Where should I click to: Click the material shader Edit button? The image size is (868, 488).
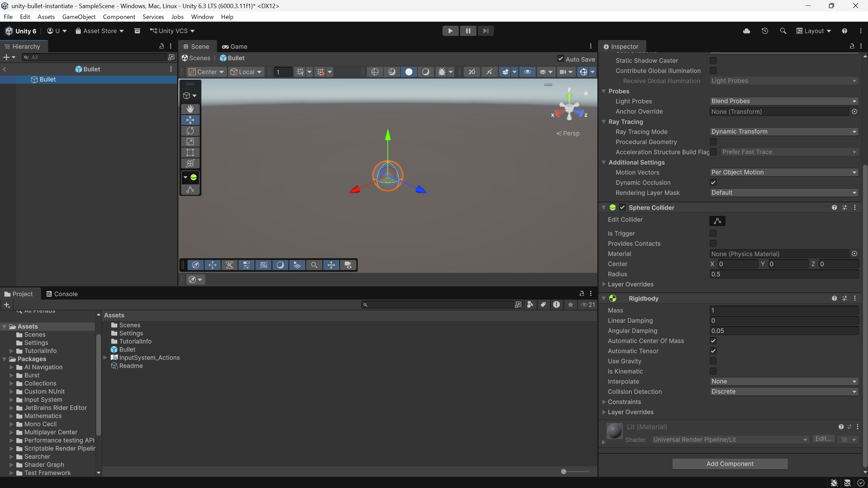pos(823,439)
